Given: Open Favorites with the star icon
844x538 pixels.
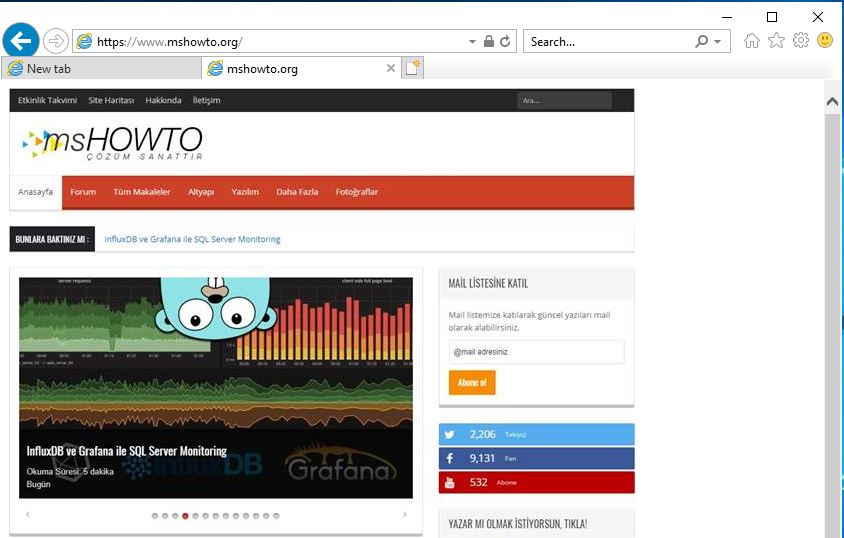Looking at the screenshot, I should pos(776,40).
